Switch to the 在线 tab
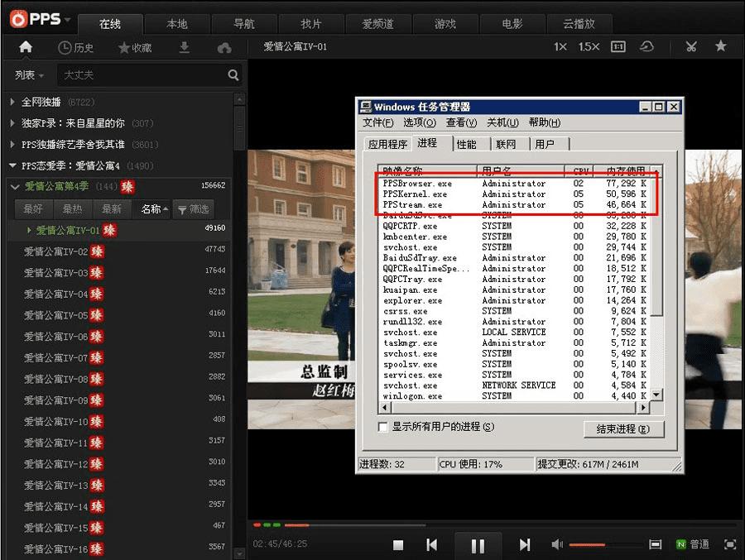Image resolution: width=745 pixels, height=560 pixels. click(110, 24)
